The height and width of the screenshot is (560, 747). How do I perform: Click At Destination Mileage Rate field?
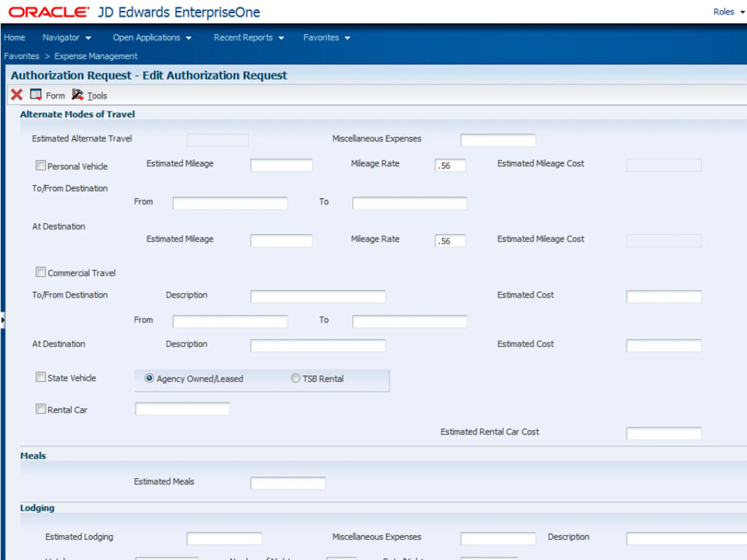[x=450, y=241]
